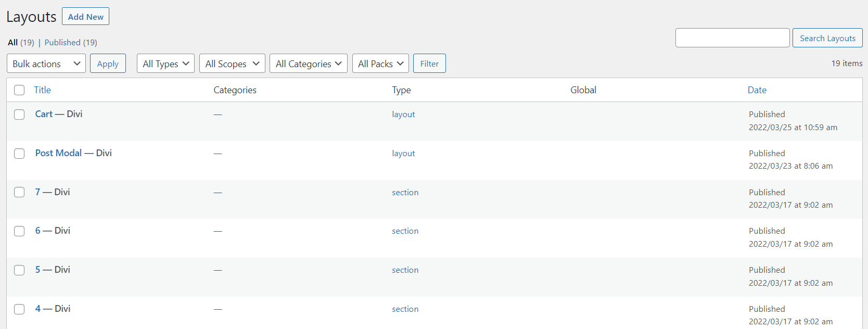Select the Post Modal row checkbox
Viewport: 868px width, 329px height.
point(19,154)
